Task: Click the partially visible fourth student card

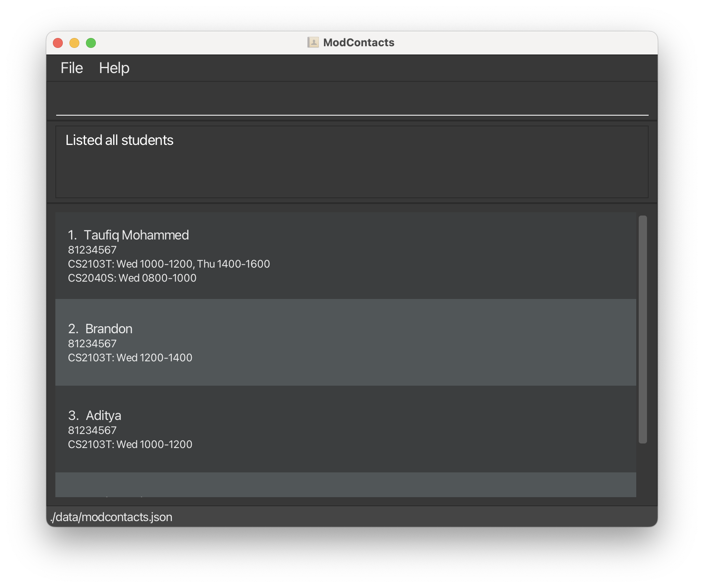Action: 345,485
